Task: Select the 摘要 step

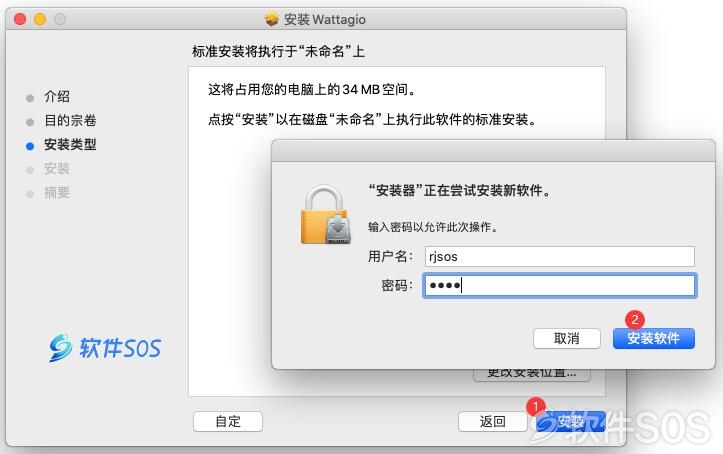Action: point(57,193)
